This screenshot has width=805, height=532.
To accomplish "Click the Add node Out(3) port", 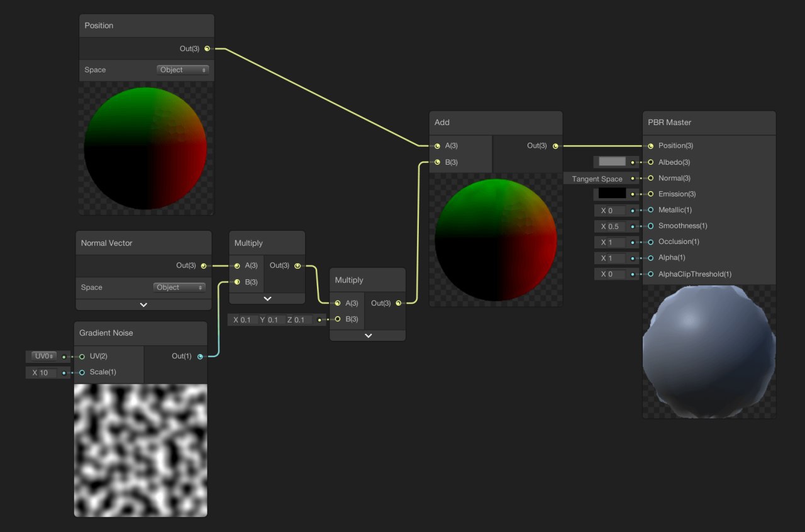I will (555, 145).
